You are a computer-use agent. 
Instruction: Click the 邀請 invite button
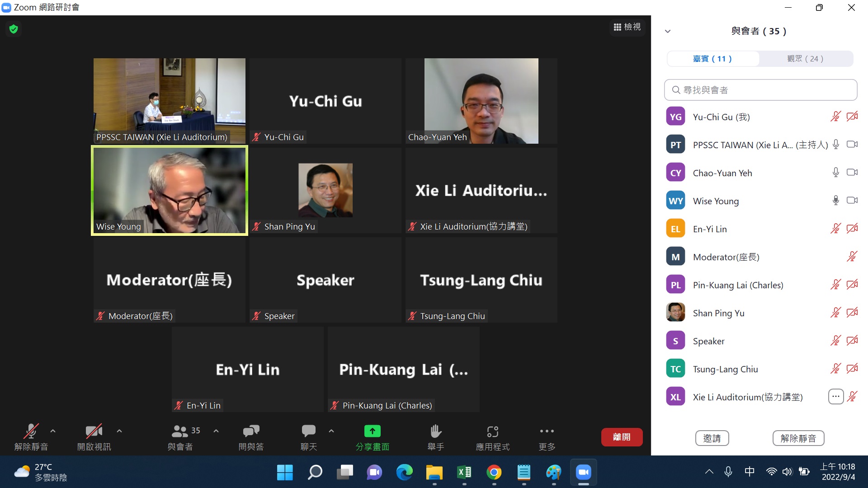click(x=712, y=438)
